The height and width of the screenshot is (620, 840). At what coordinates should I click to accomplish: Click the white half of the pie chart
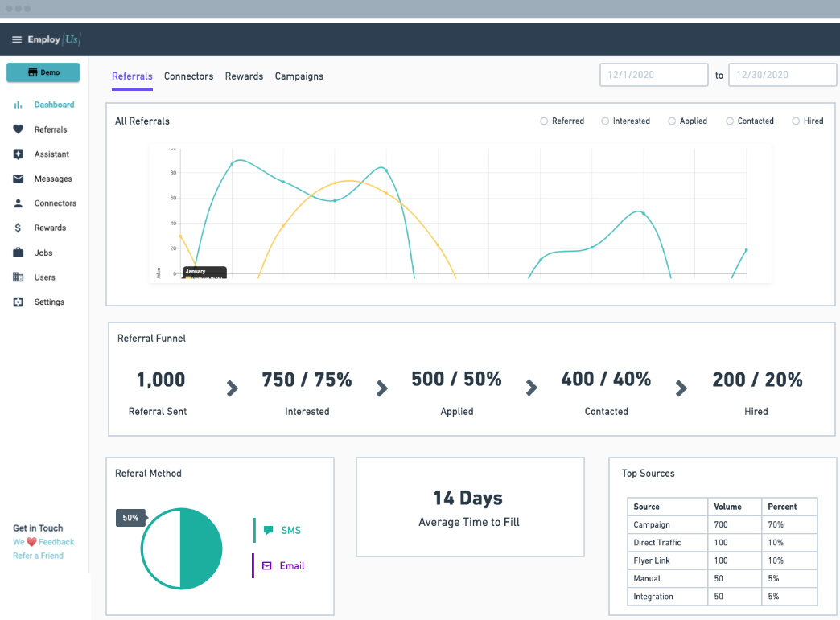point(161,548)
